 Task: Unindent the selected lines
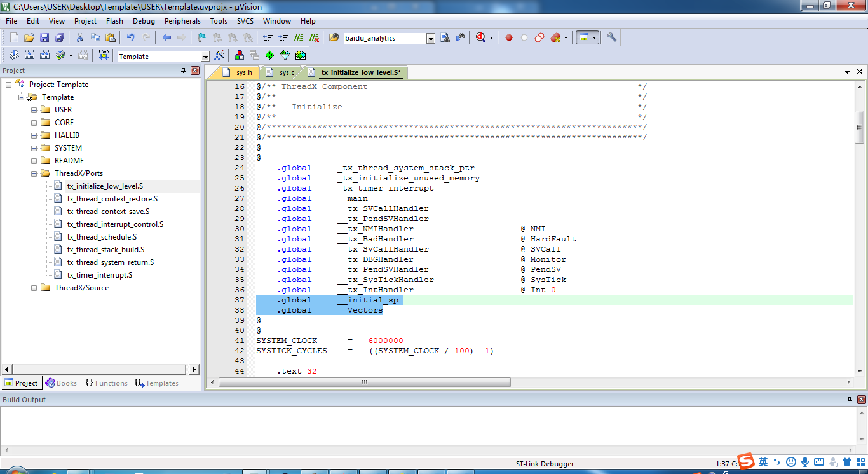(283, 38)
